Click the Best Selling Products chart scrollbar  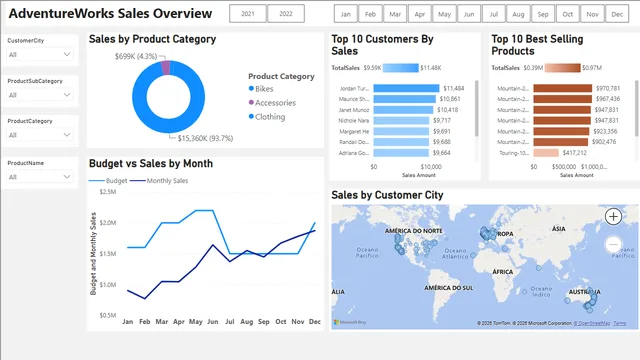point(637,108)
